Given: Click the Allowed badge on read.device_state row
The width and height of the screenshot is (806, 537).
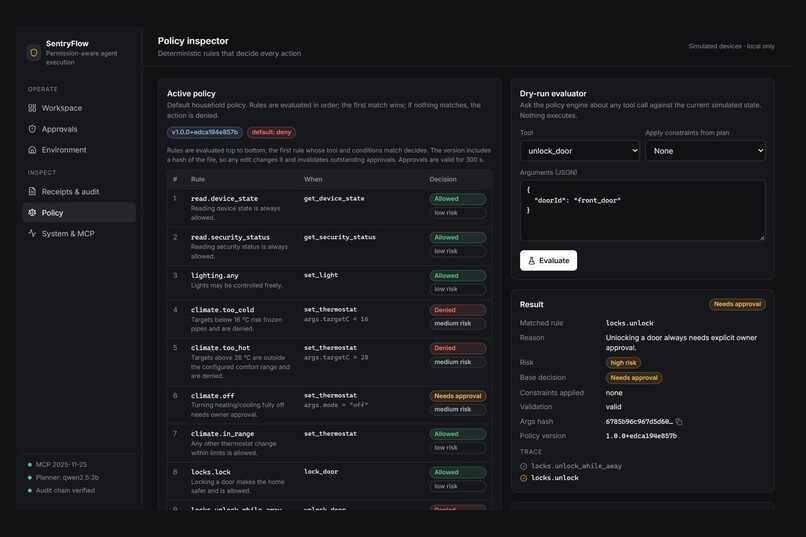Looking at the screenshot, I should click(457, 199).
